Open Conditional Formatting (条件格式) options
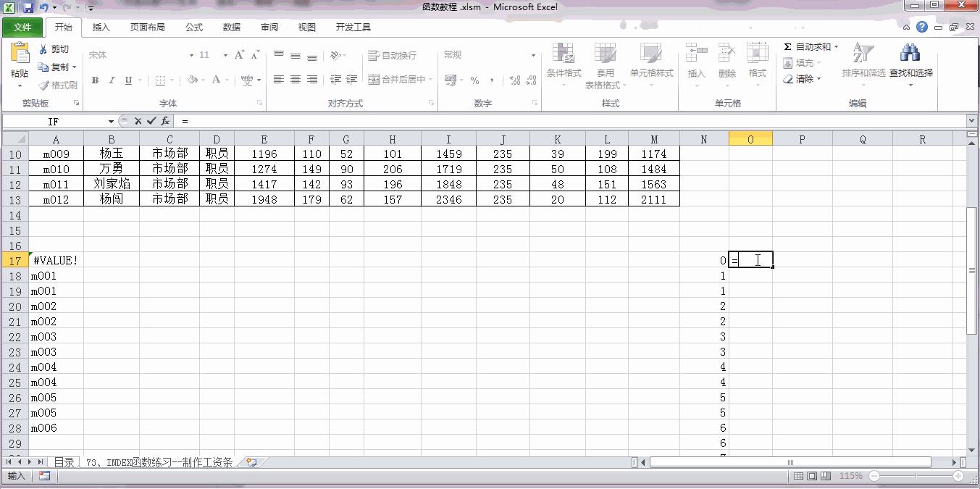The height and width of the screenshot is (489, 980). [x=564, y=64]
